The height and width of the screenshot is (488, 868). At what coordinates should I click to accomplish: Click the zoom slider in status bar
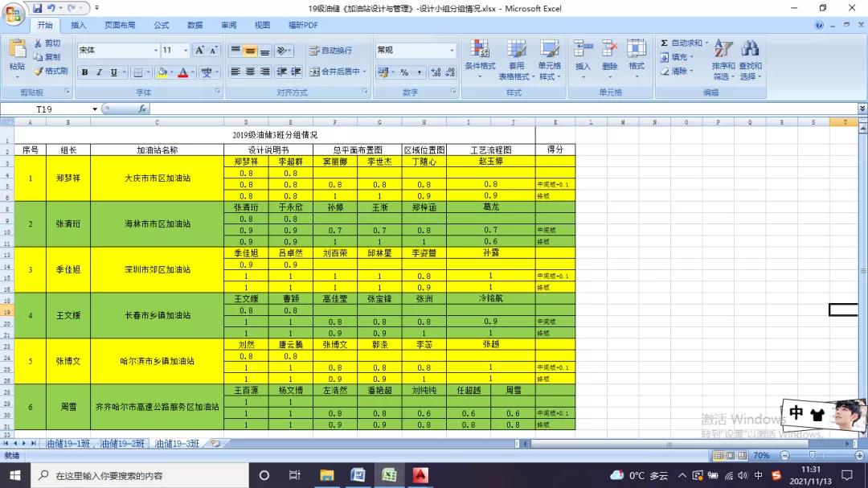pos(813,455)
